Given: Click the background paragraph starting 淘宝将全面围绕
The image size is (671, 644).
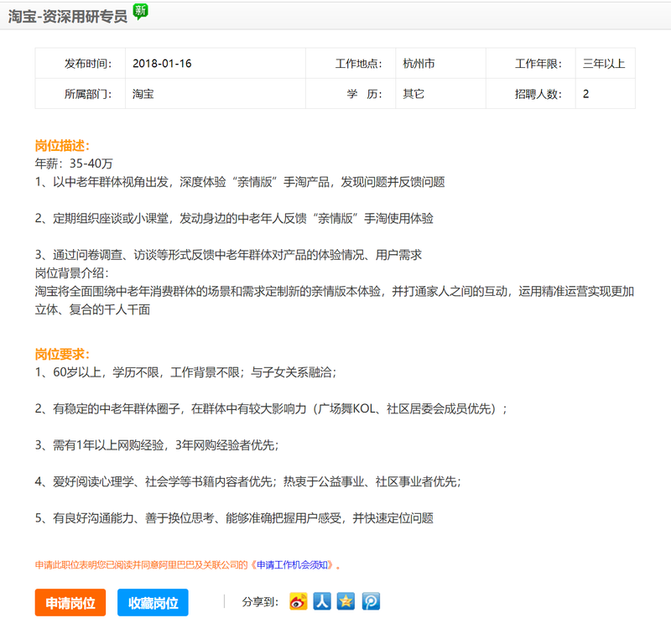Looking at the screenshot, I should [334, 300].
